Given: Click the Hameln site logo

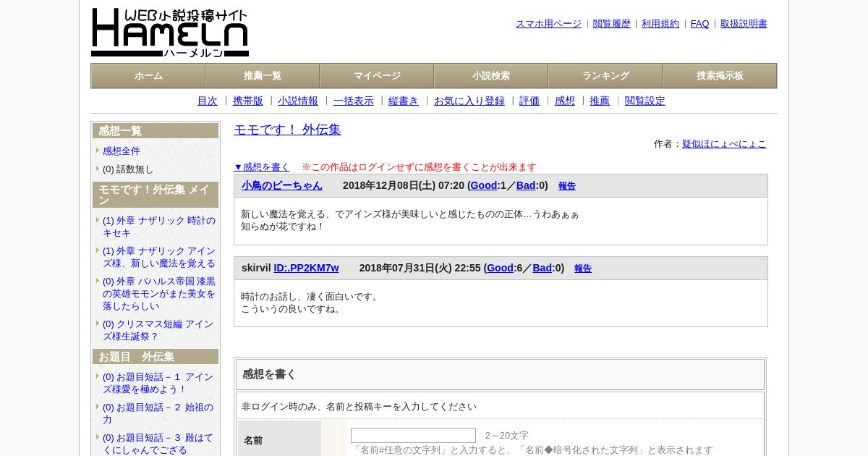Looking at the screenshot, I should [x=170, y=33].
